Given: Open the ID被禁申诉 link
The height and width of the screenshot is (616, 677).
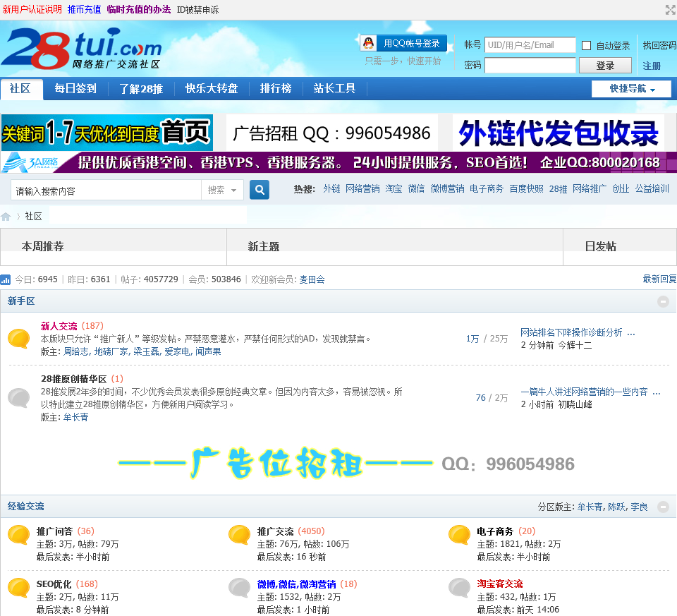Looking at the screenshot, I should pyautogui.click(x=197, y=9).
